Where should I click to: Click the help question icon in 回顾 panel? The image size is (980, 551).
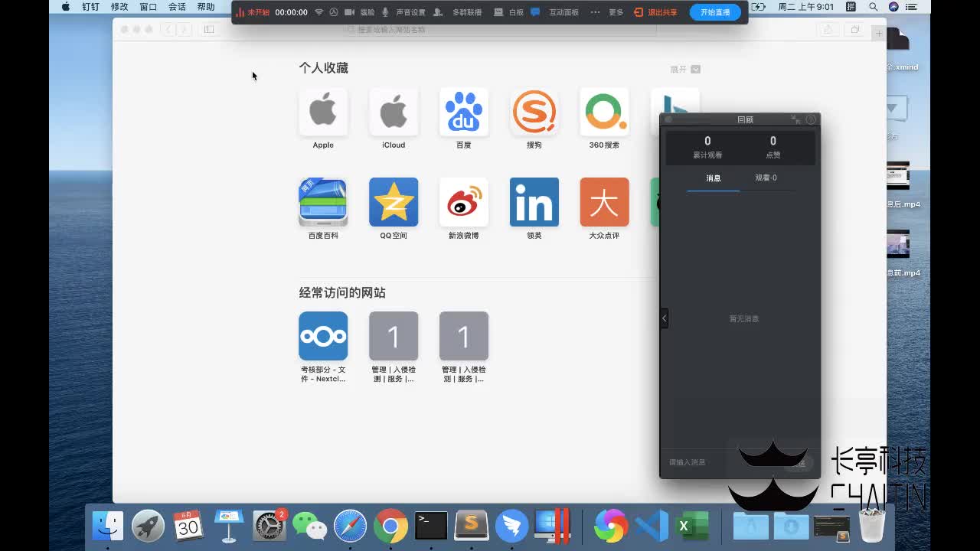(811, 119)
